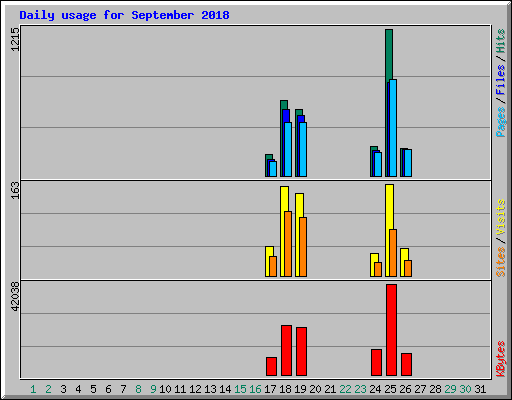Screen dimensions: 512x400
Task: Click the orange Sites bar for day 24
Action: pyautogui.click(x=378, y=270)
